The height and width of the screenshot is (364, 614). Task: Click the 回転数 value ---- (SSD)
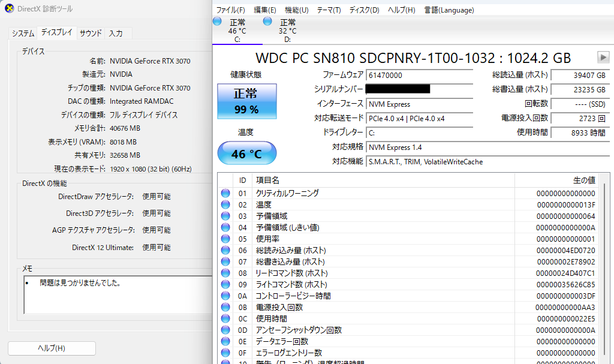click(x=580, y=104)
